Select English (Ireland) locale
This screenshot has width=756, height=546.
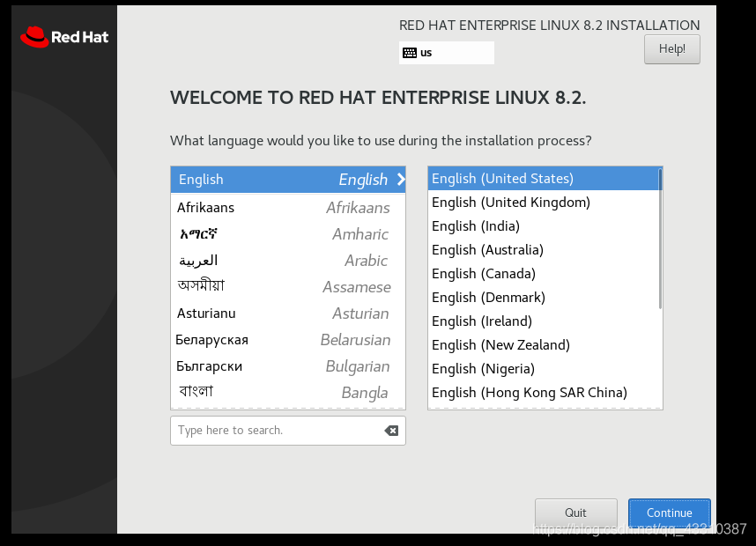543,321
